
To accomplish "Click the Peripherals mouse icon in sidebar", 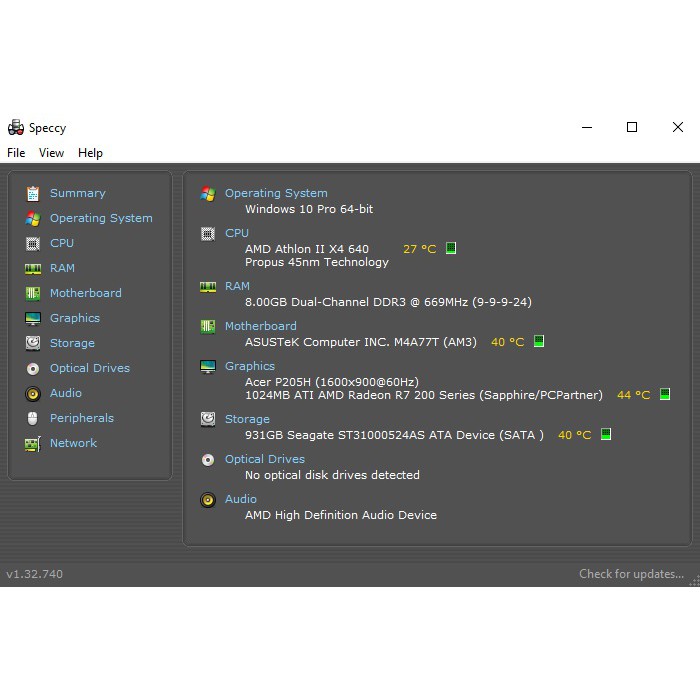I will click(x=33, y=418).
